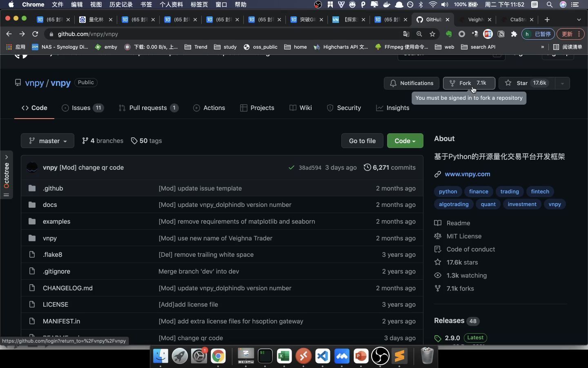Screen dimensions: 588x368
Task: Open the .gitignore file
Action: pyautogui.click(x=57, y=272)
